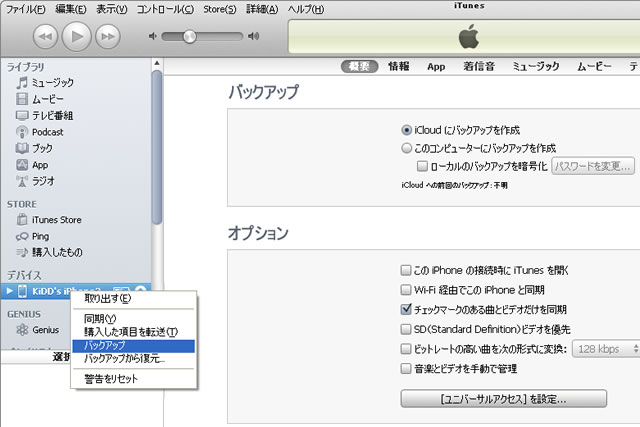Click the パスワードを変更 button
The image size is (640, 427).
pos(593,166)
